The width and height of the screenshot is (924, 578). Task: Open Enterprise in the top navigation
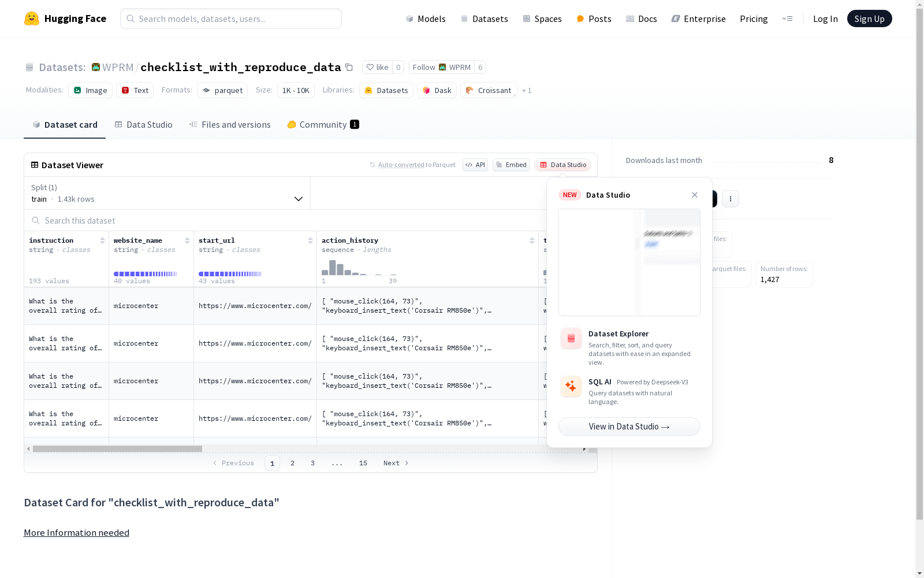click(x=699, y=18)
